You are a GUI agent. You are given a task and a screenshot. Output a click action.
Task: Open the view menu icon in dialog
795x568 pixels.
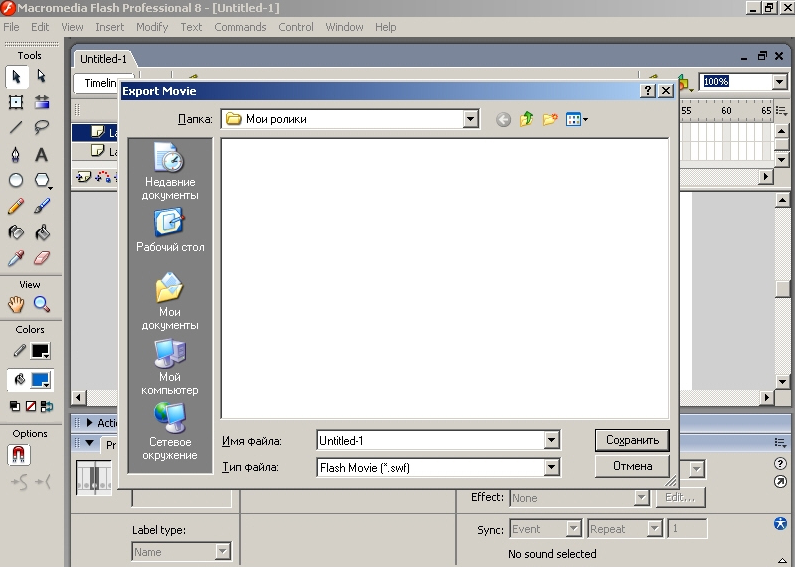(576, 120)
